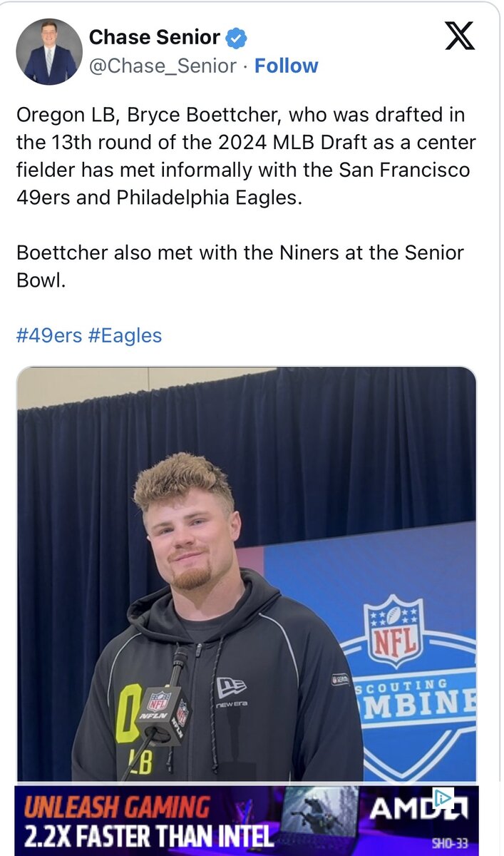Click the New Era logo on the hoodie
This screenshot has height=856, width=504.
232,689
